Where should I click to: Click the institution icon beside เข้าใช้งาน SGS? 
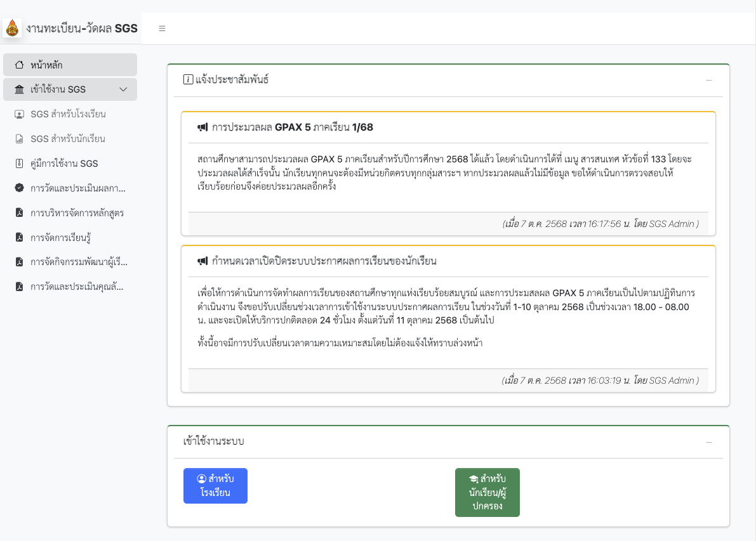19,89
